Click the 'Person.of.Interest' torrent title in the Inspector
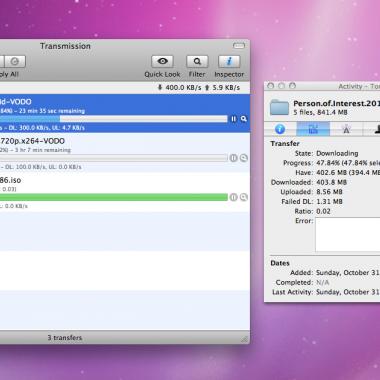 337,103
